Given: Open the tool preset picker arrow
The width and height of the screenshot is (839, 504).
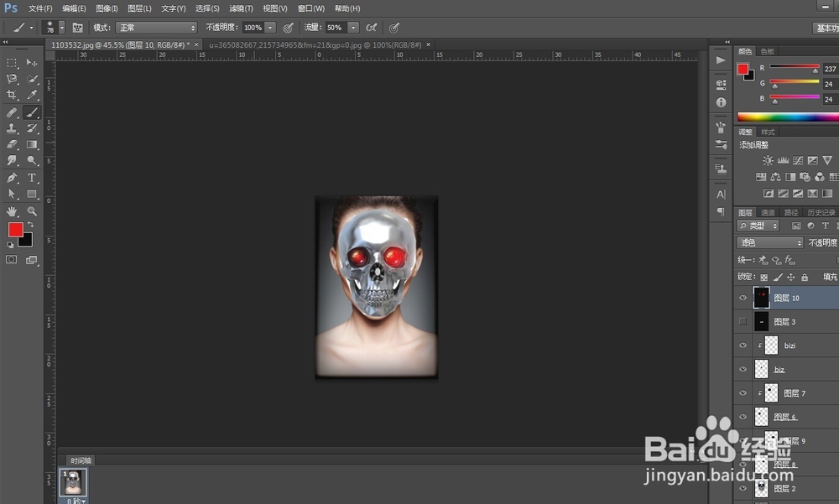Looking at the screenshot, I should pyautogui.click(x=31, y=28).
